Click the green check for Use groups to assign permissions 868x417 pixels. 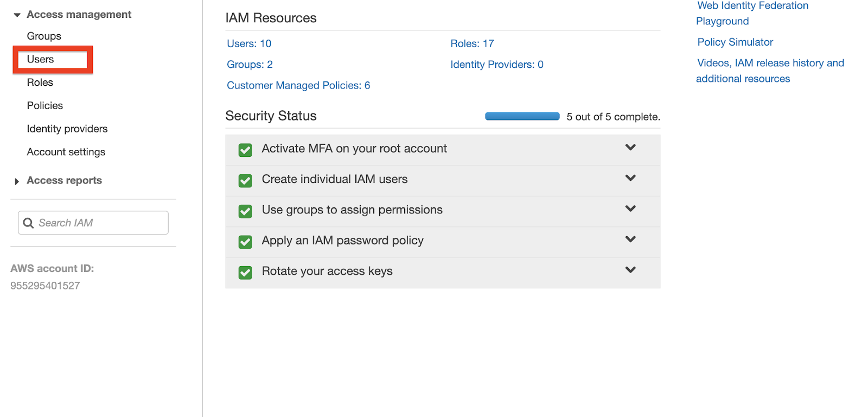245,211
